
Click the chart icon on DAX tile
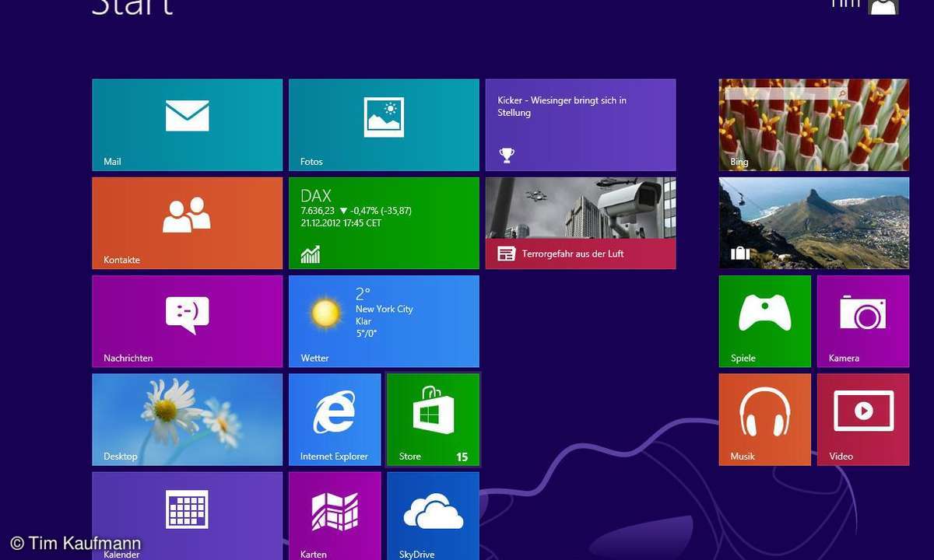[x=311, y=254]
